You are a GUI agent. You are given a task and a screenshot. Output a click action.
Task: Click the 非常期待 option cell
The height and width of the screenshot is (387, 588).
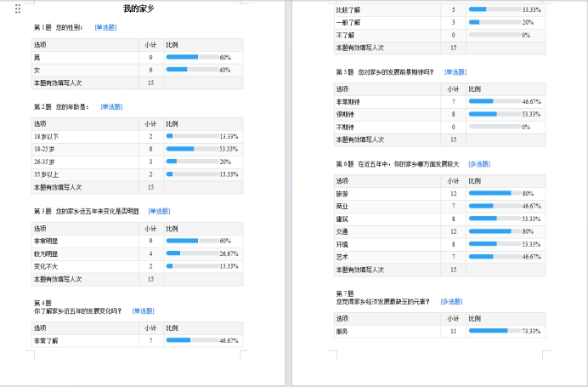pyautogui.click(x=387, y=102)
